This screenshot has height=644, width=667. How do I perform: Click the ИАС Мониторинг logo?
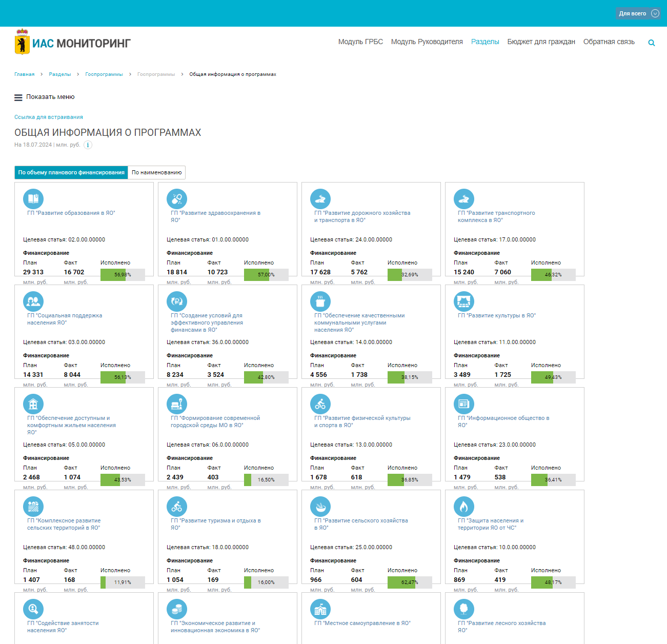click(x=73, y=43)
